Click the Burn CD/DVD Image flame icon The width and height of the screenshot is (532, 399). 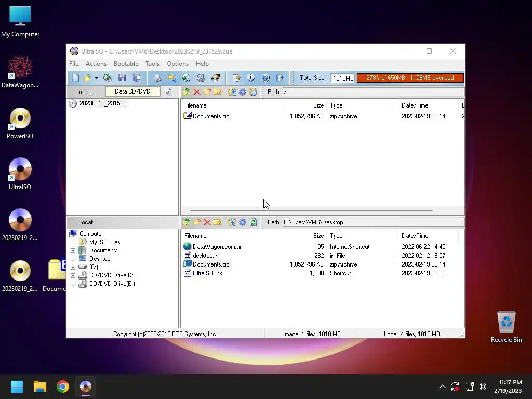216,78
